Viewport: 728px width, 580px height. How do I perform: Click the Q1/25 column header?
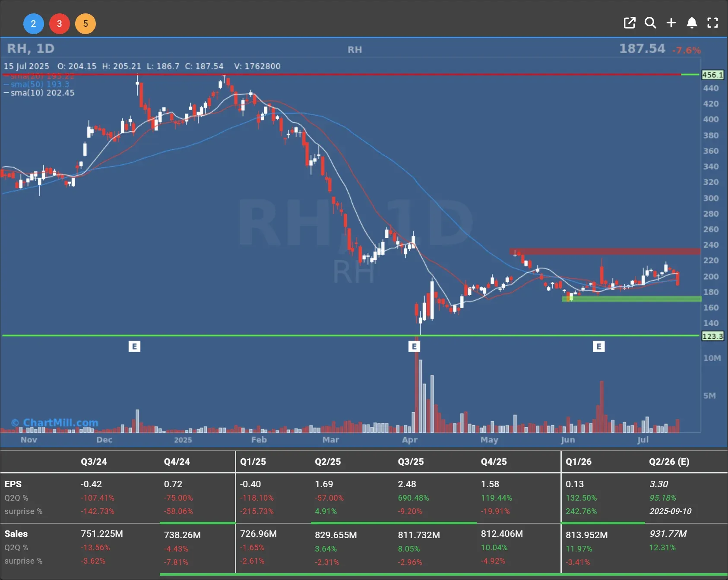tap(253, 462)
